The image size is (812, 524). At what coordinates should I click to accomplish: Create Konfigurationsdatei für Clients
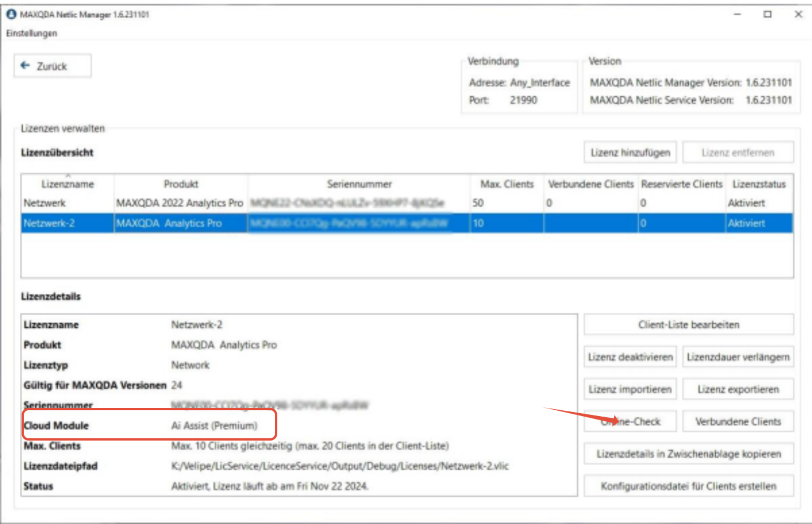click(x=689, y=486)
